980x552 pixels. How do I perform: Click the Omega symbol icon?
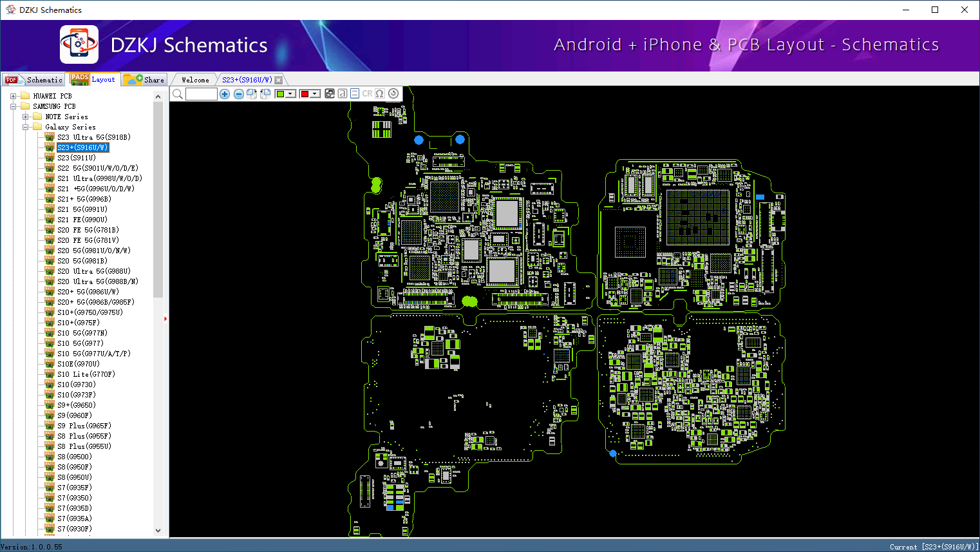(380, 94)
